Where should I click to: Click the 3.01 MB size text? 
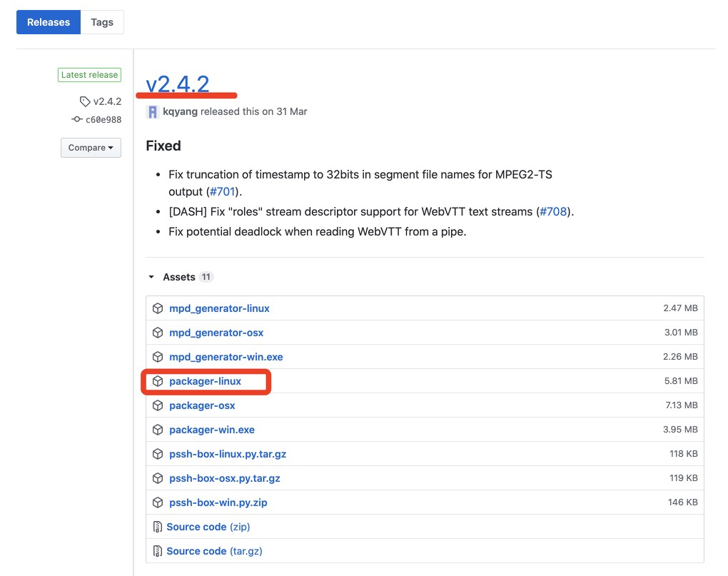681,332
